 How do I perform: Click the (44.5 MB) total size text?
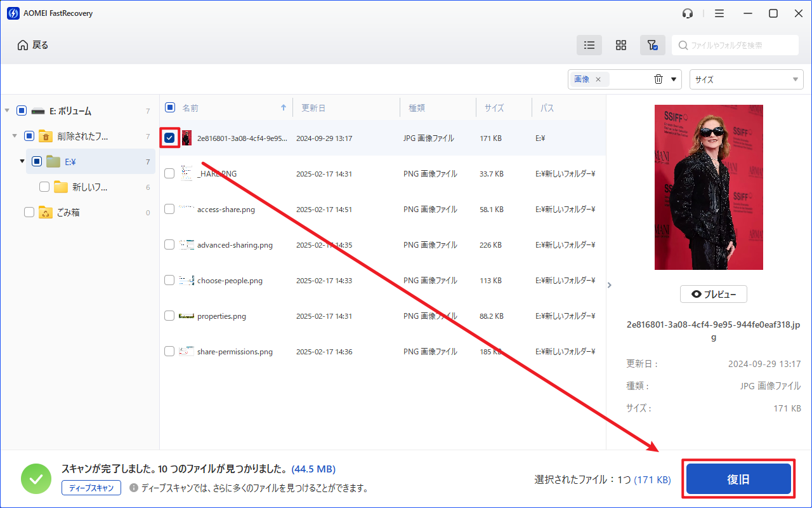click(x=313, y=469)
